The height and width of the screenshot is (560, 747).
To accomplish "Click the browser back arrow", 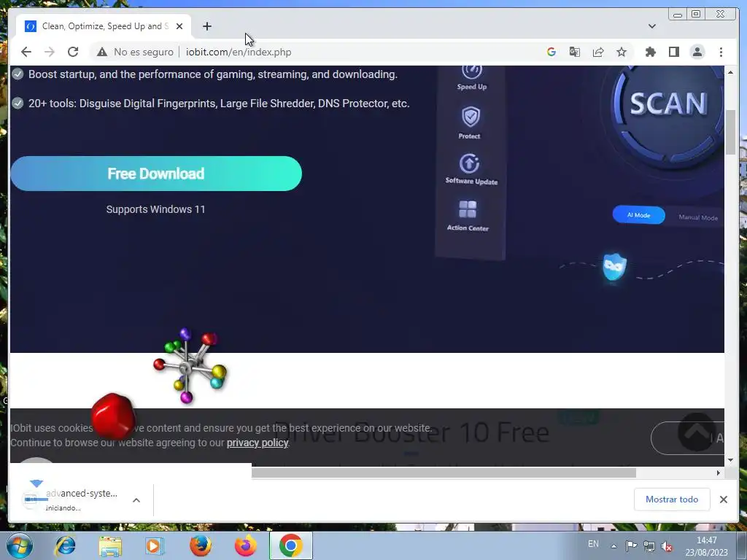I will point(26,52).
